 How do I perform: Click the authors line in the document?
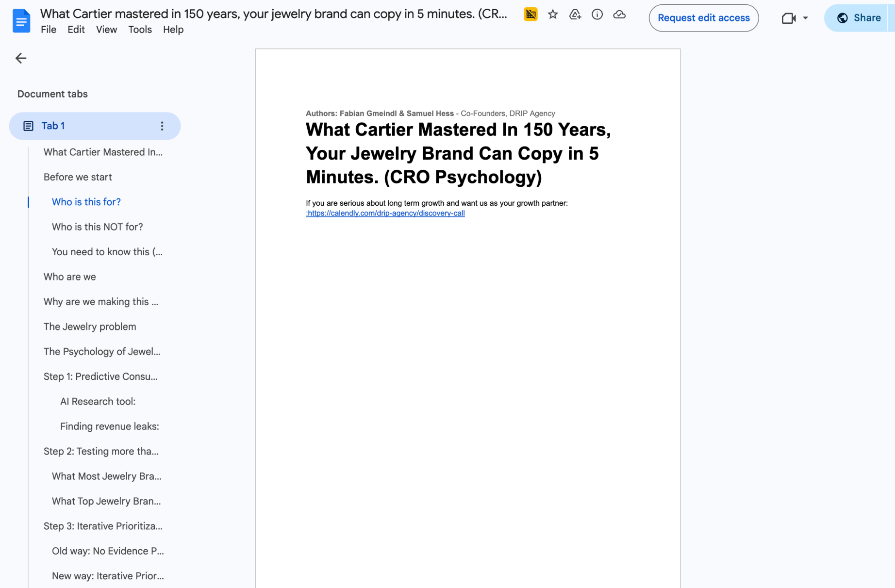[x=431, y=114]
